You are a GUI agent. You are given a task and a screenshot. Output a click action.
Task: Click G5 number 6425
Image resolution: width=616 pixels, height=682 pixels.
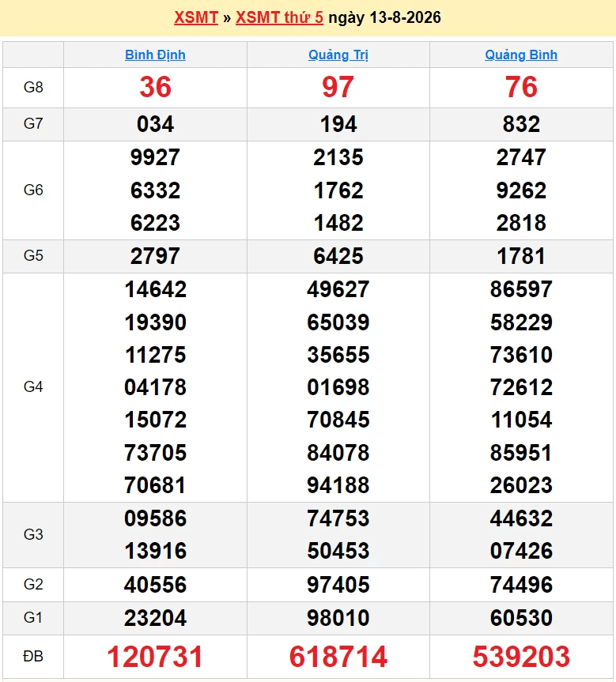(338, 256)
